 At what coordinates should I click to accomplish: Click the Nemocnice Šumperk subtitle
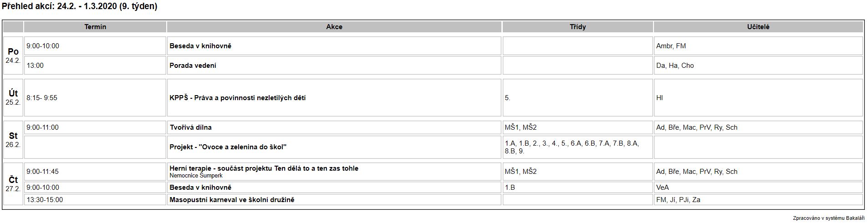196,176
